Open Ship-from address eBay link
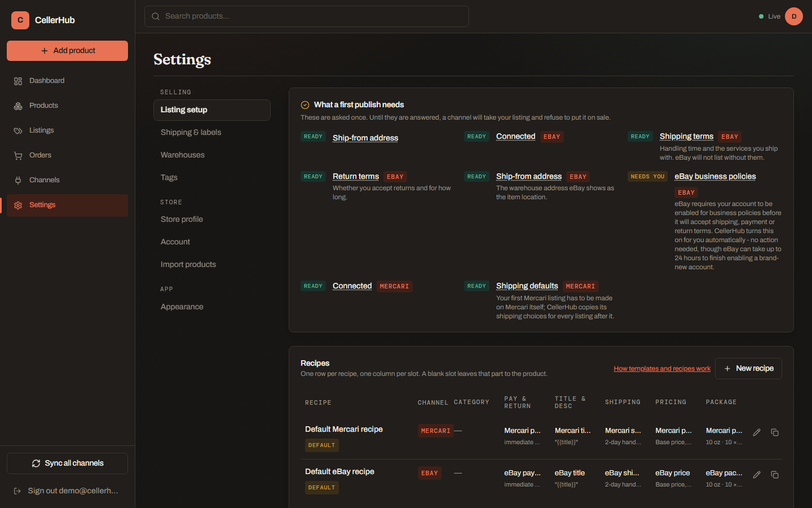Screen dimensions: 812x508 529,177
